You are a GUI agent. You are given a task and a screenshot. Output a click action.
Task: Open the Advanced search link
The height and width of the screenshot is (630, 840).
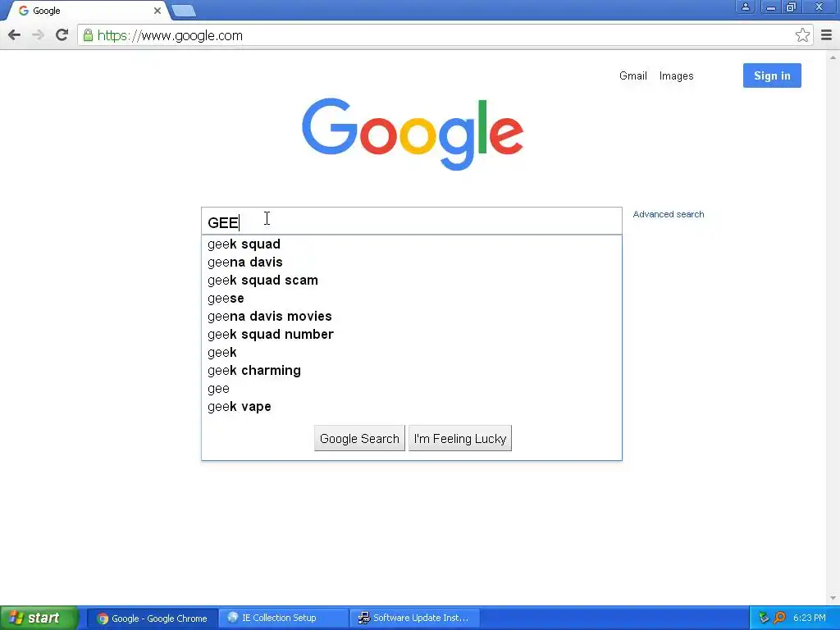(669, 214)
